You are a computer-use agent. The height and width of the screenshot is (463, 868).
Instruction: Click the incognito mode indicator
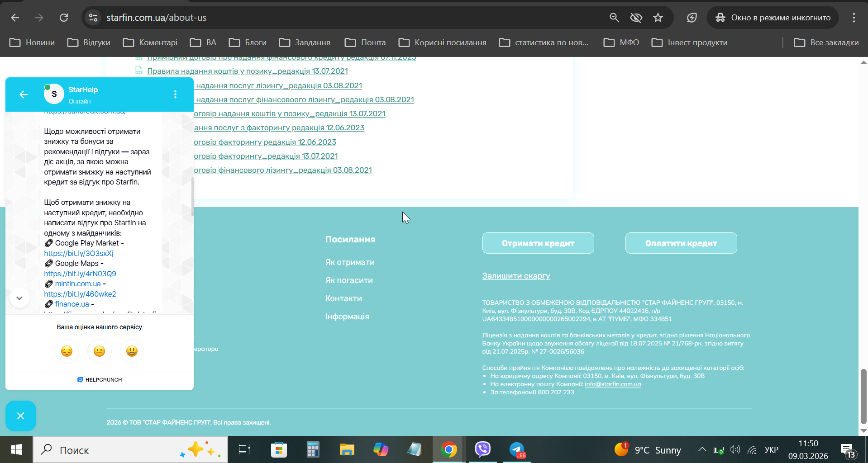tap(773, 18)
